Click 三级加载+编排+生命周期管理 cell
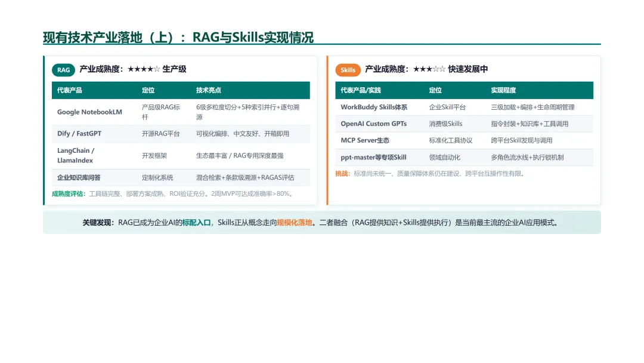644x363 pixels. [532, 107]
